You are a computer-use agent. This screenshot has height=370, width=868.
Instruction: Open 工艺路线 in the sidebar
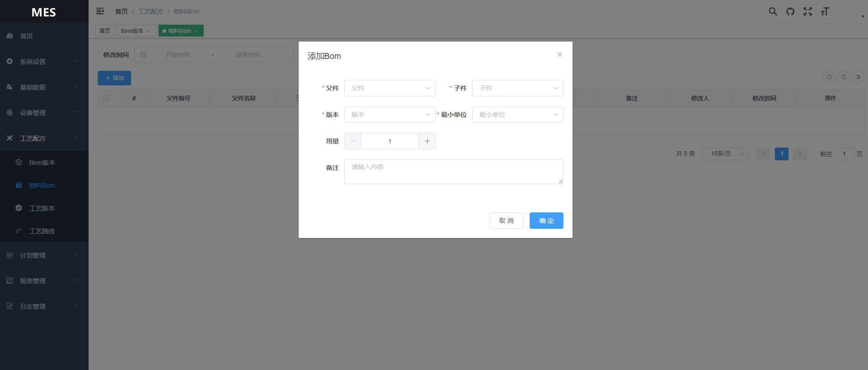point(44,231)
